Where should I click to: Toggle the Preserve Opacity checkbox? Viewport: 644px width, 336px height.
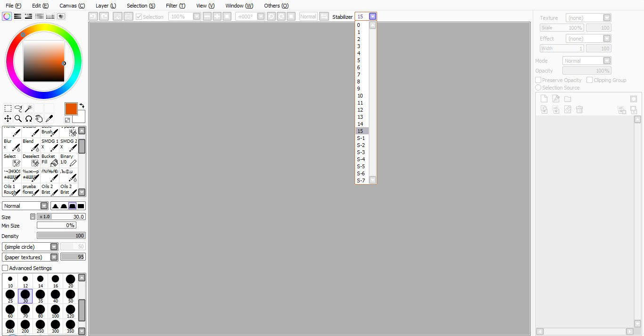pyautogui.click(x=538, y=80)
